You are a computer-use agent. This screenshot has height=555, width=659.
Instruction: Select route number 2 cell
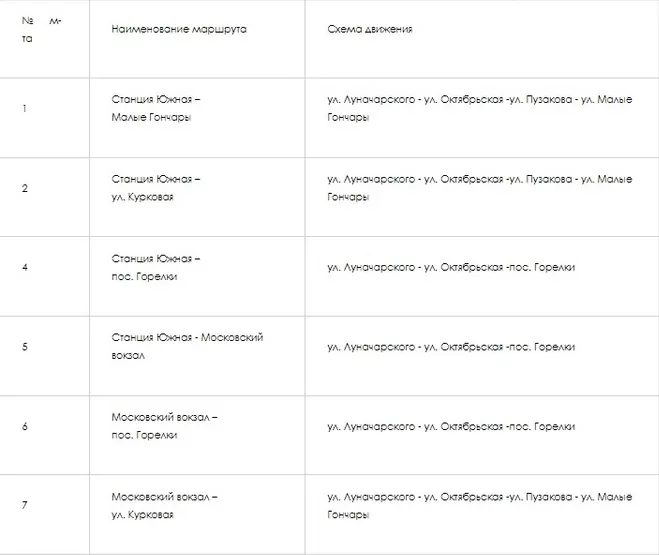pos(25,188)
